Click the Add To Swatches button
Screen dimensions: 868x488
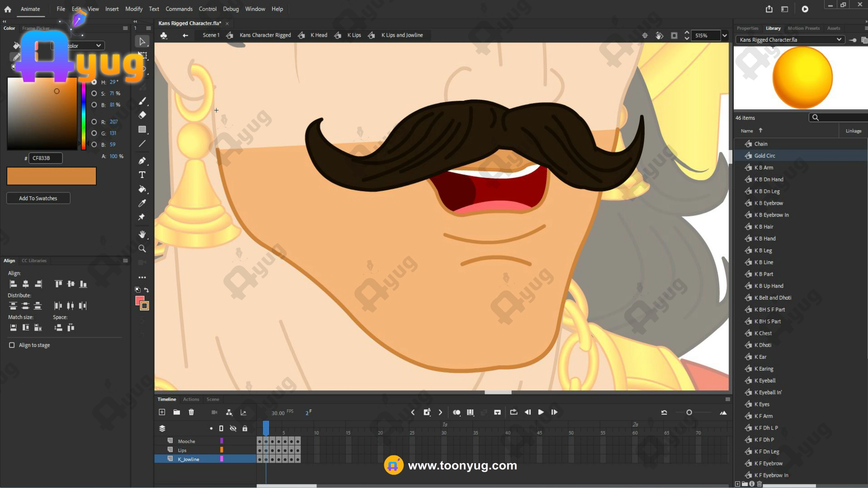38,198
